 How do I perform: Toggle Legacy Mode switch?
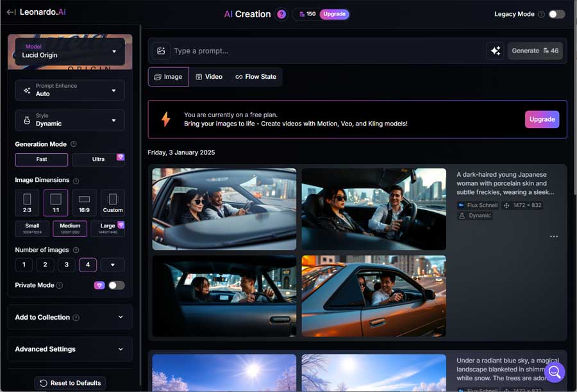point(556,14)
